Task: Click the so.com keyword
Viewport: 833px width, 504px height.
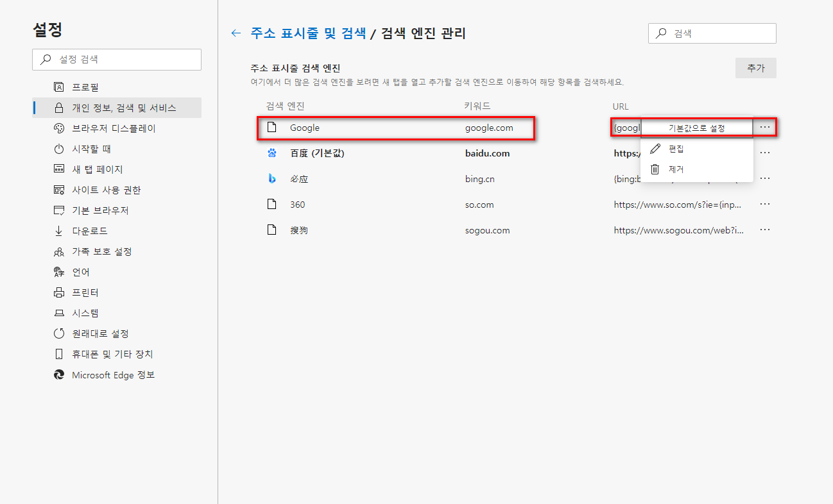Action: tap(479, 205)
